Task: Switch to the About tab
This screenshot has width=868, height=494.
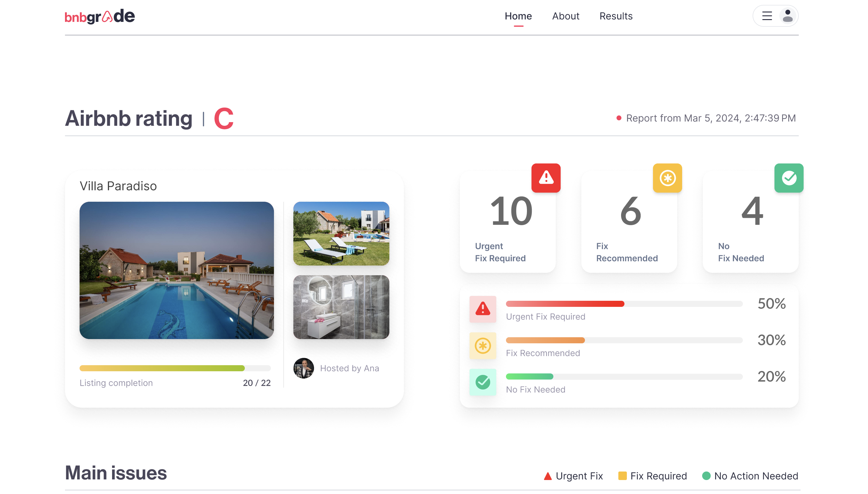Action: [x=565, y=16]
